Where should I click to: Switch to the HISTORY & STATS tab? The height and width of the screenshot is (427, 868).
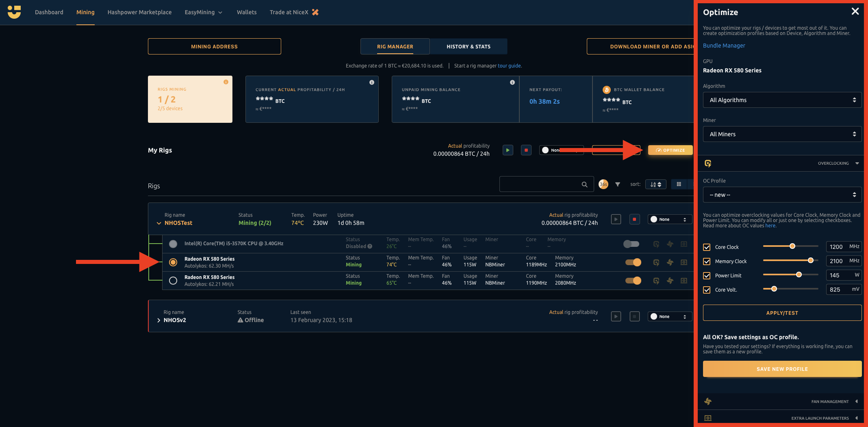click(468, 46)
